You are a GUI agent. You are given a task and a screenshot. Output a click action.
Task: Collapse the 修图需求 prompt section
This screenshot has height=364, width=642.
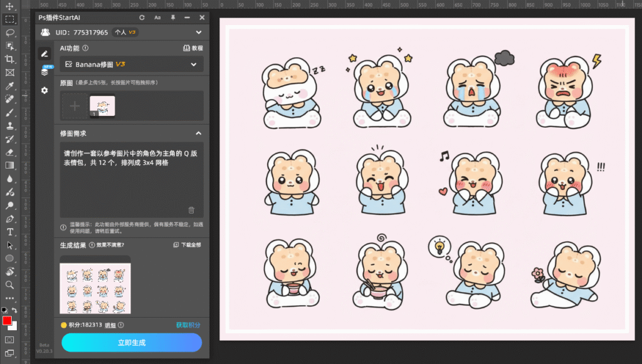tap(199, 133)
